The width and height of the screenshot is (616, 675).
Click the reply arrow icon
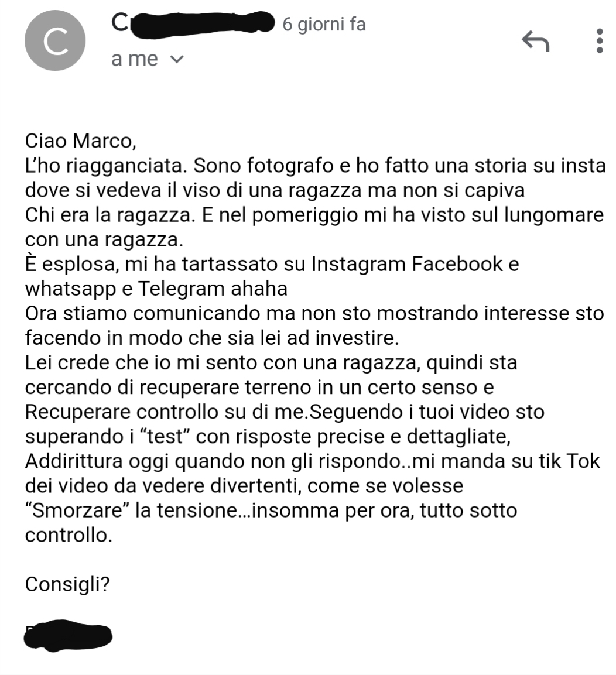[535, 41]
